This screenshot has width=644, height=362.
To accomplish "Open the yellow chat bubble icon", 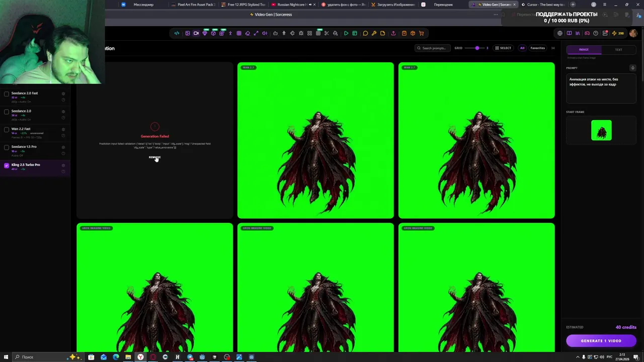I will tap(365, 33).
